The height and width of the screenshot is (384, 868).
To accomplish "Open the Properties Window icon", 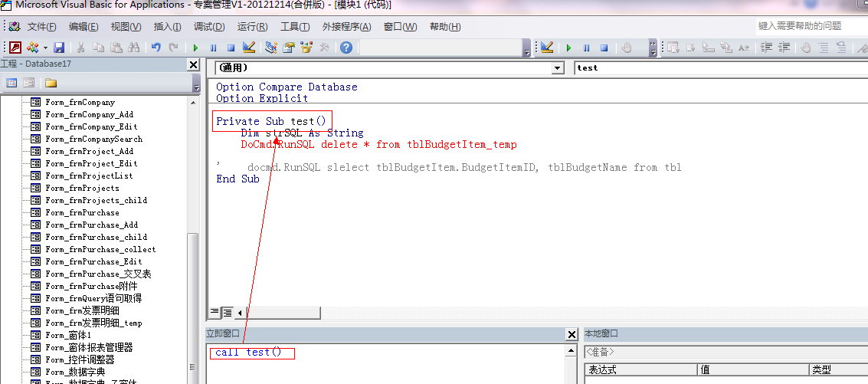I will (x=288, y=48).
